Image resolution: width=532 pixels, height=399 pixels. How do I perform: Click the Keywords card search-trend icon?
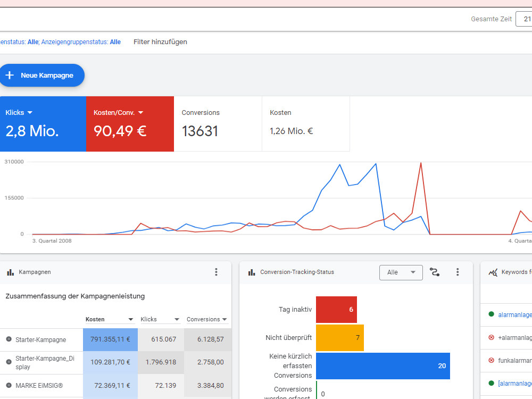[493, 272]
